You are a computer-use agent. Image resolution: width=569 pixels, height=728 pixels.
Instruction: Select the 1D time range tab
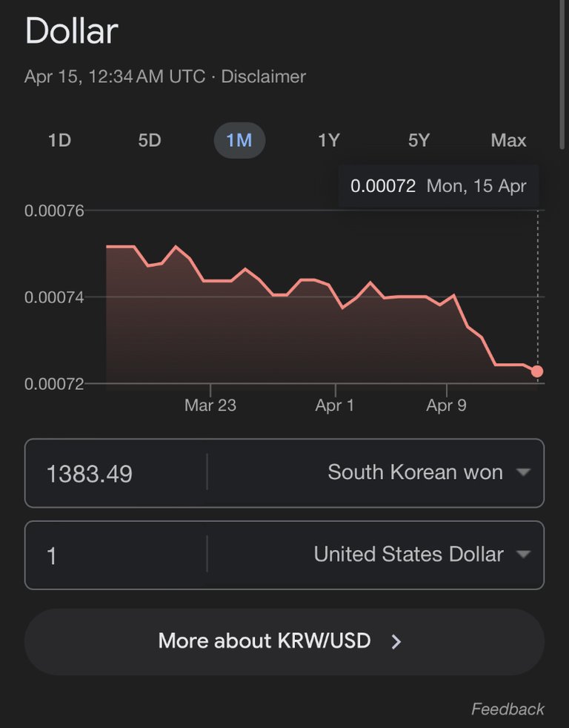[59, 140]
